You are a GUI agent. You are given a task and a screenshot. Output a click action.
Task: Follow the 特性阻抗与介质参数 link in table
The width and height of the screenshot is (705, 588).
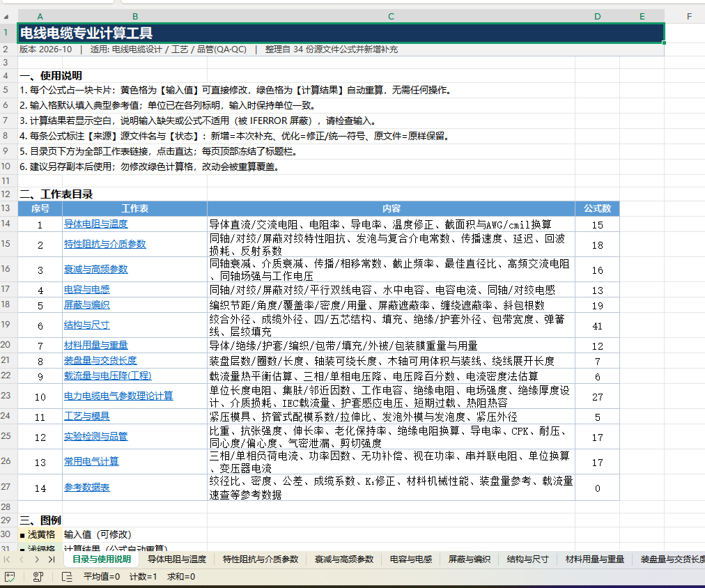tap(104, 244)
